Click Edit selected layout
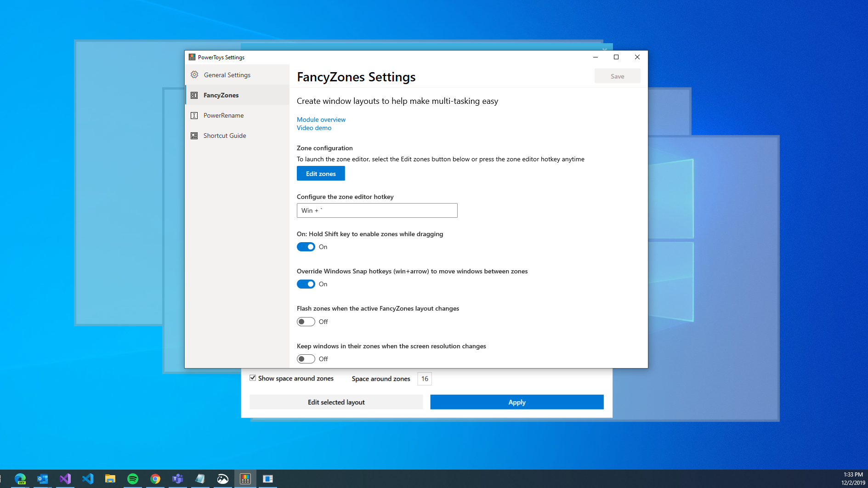Viewport: 868px width, 488px height. (x=336, y=402)
